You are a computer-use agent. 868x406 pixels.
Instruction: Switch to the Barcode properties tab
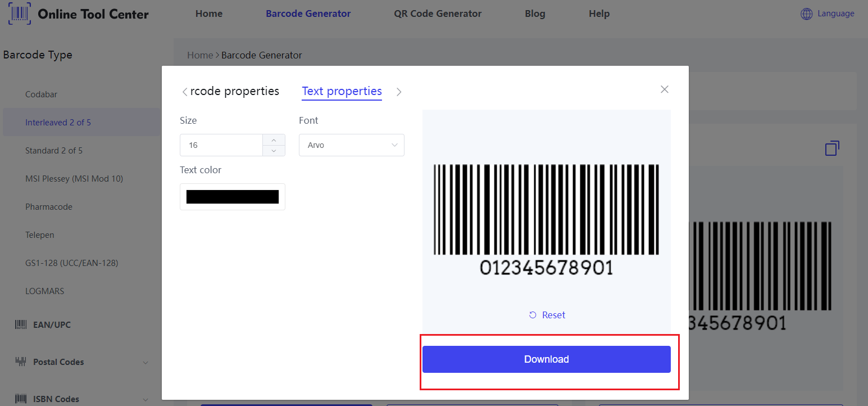tap(235, 91)
